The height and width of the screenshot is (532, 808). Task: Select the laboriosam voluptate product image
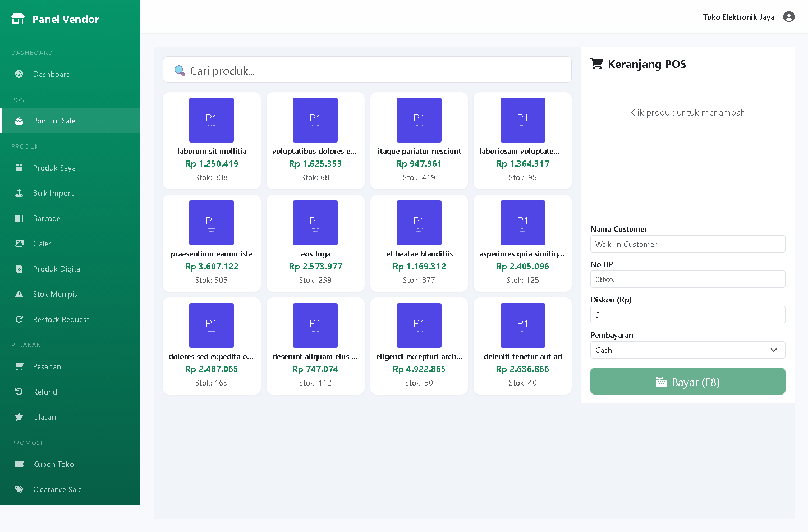tap(523, 120)
